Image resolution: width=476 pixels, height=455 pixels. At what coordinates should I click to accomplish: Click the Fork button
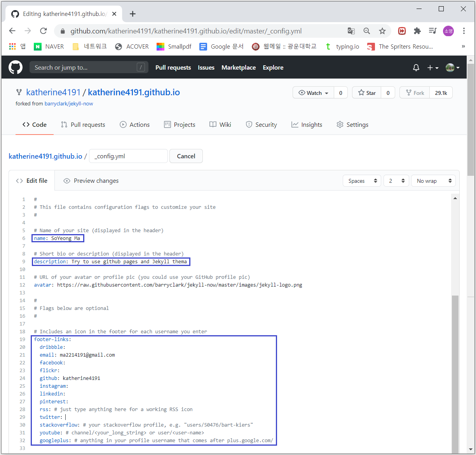click(415, 93)
